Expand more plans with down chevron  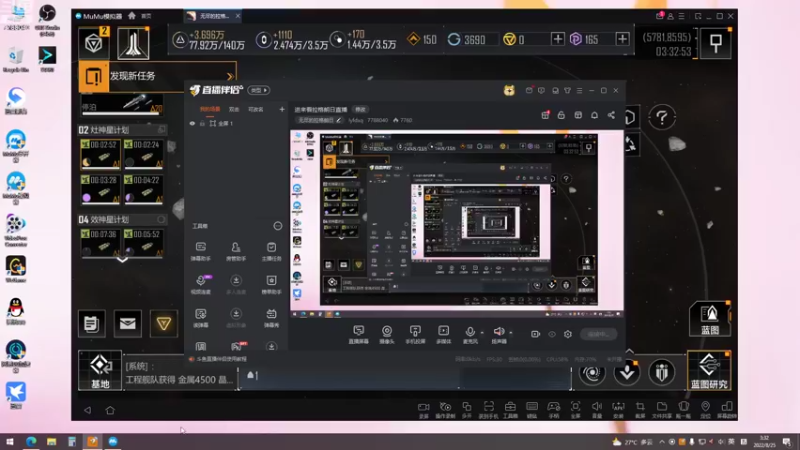(122, 260)
